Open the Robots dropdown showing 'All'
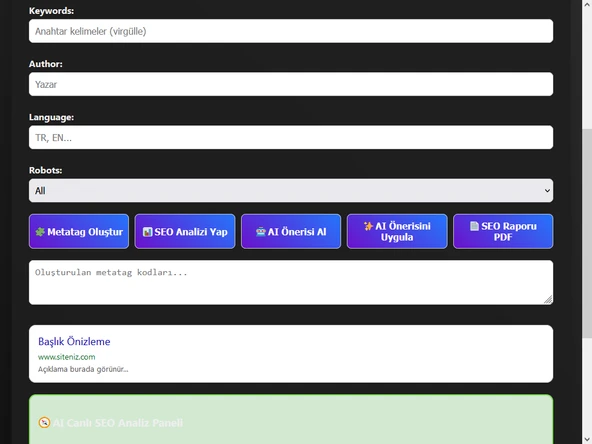The image size is (592, 444). pos(291,191)
